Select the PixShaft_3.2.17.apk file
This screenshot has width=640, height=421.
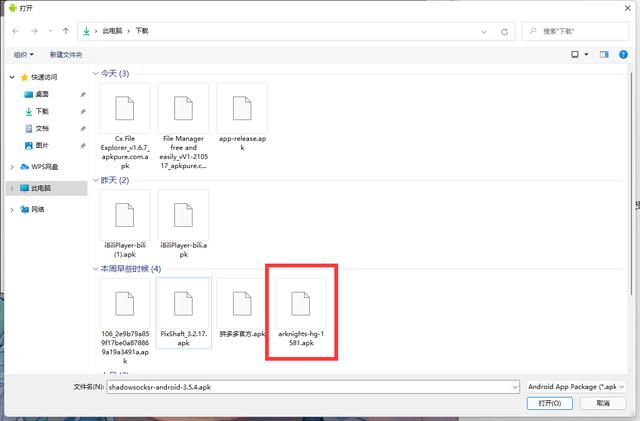(x=184, y=312)
